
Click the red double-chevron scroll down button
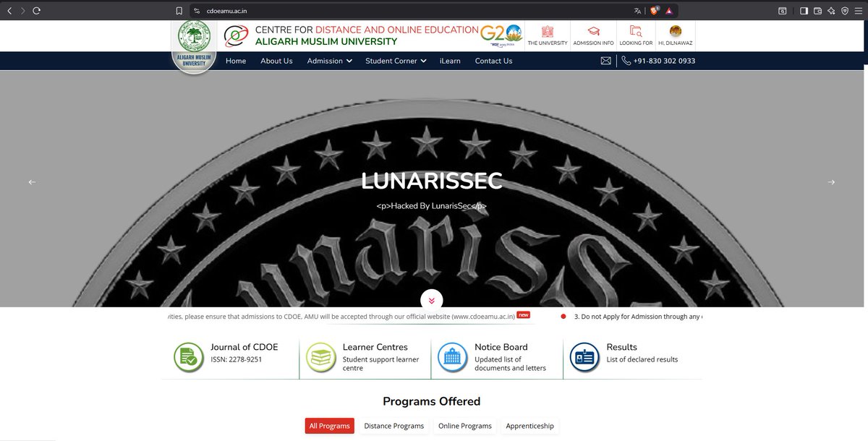(x=432, y=300)
